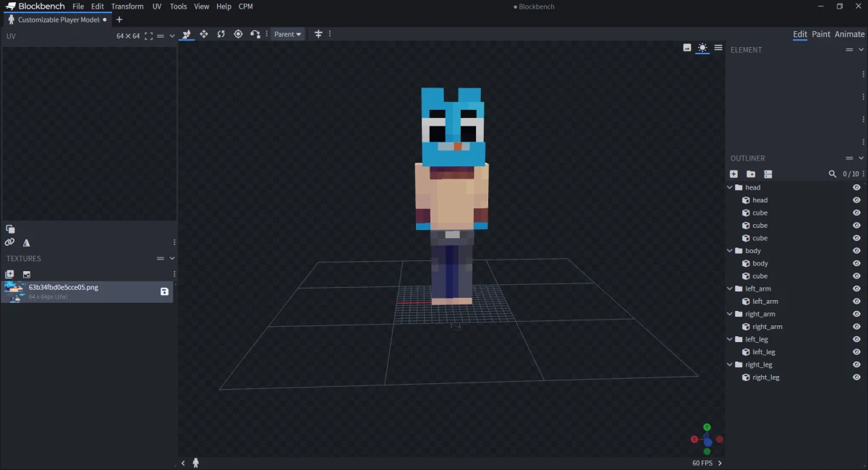Collapse the right_leg group

coord(730,364)
